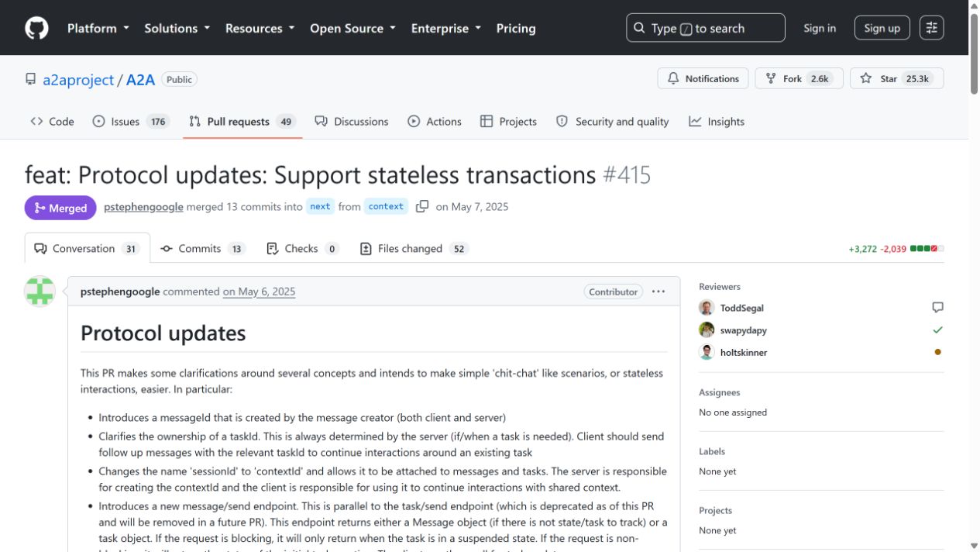Click pstephengoogle in the merge summary line
The height and width of the screenshot is (552, 980).
(143, 206)
